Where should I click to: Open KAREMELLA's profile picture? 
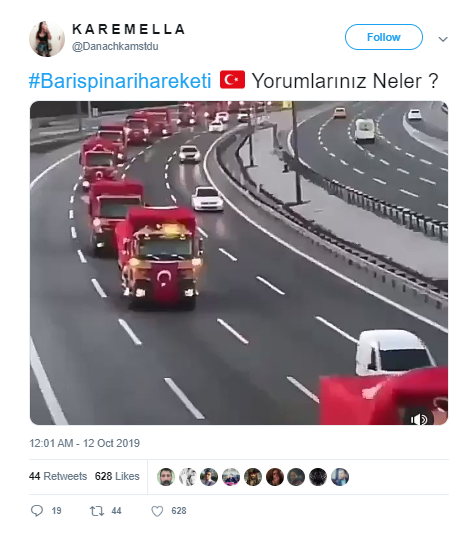[x=47, y=39]
